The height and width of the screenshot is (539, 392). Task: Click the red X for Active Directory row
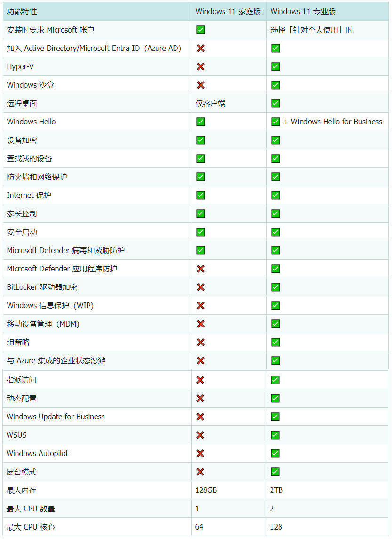click(x=201, y=48)
